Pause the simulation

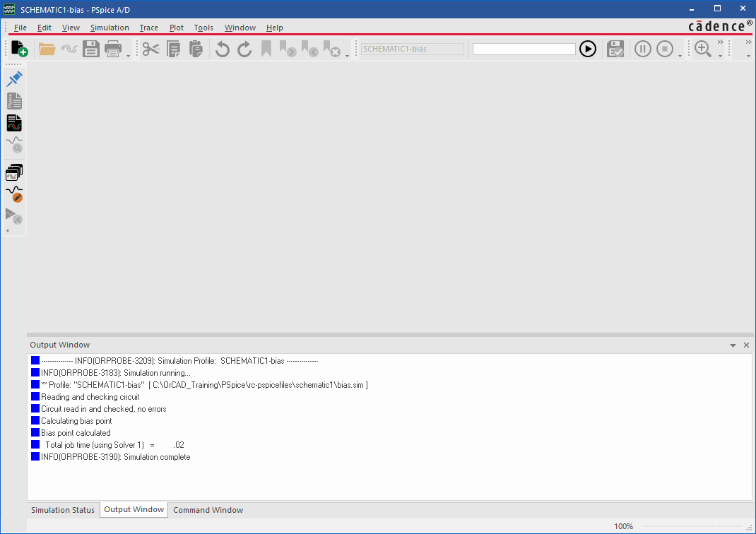[x=643, y=49]
